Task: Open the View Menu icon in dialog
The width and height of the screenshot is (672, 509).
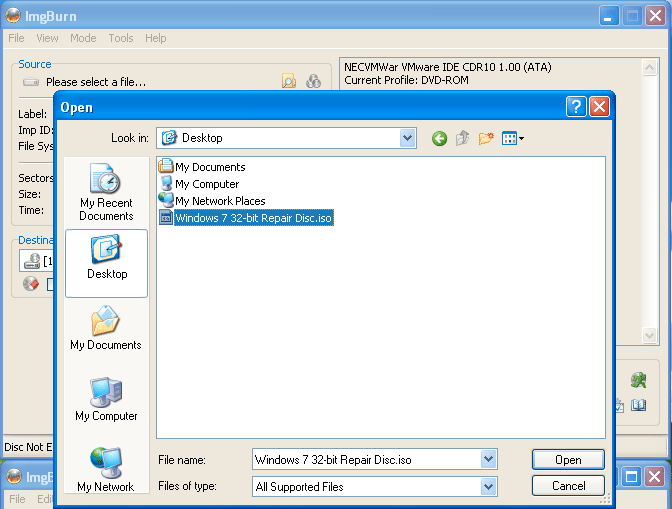Action: pyautogui.click(x=513, y=138)
